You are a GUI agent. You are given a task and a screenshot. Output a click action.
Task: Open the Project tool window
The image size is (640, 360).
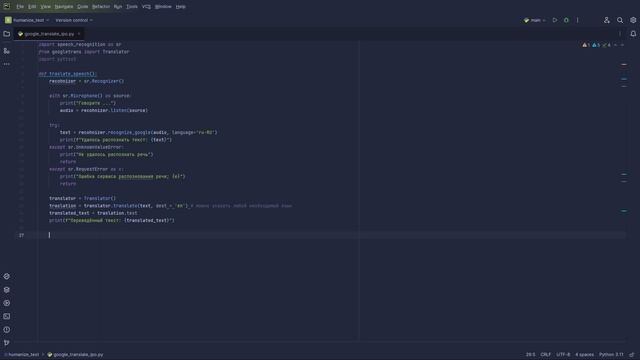pyautogui.click(x=7, y=34)
